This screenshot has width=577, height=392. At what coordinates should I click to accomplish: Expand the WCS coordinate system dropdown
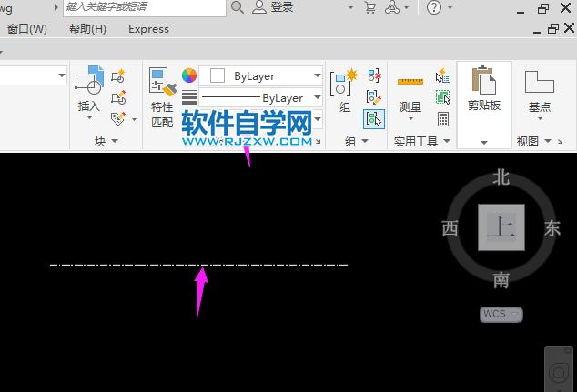[501, 314]
